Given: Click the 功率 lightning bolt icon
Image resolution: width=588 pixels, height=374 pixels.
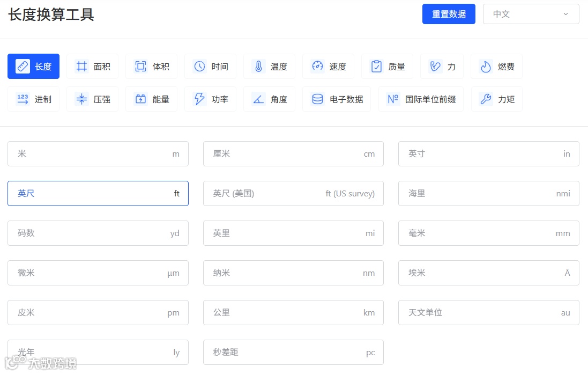Looking at the screenshot, I should pyautogui.click(x=199, y=99).
